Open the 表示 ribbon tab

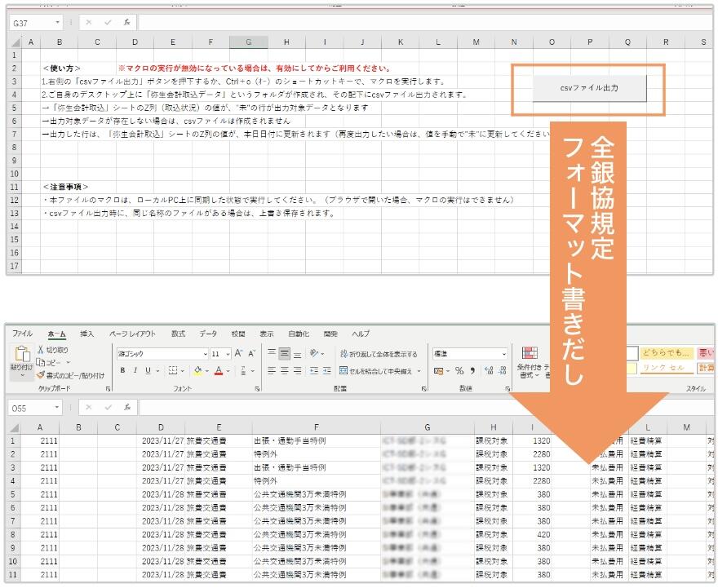pyautogui.click(x=267, y=334)
